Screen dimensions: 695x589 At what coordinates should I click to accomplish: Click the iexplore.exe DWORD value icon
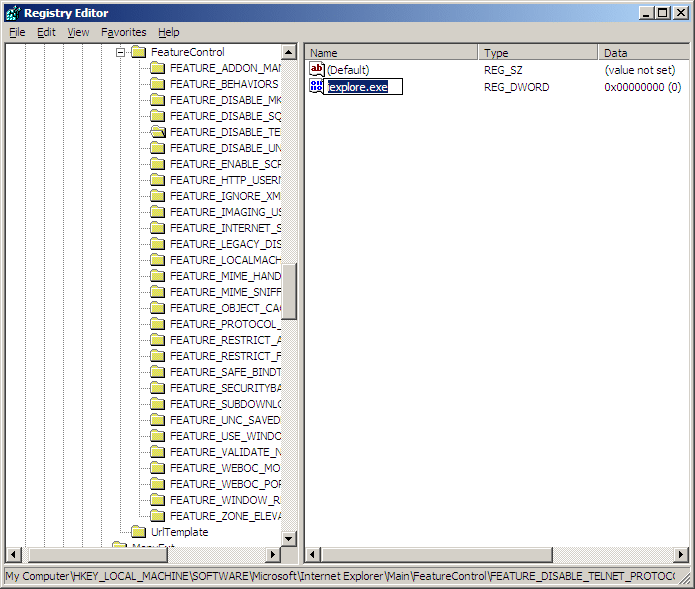coord(316,86)
